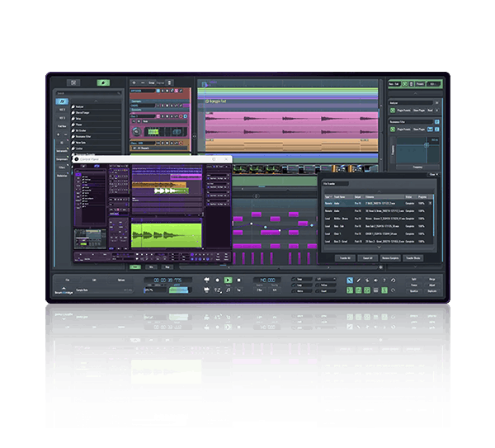Toggle the green enable button on the Analyzer plugin

click(x=393, y=111)
